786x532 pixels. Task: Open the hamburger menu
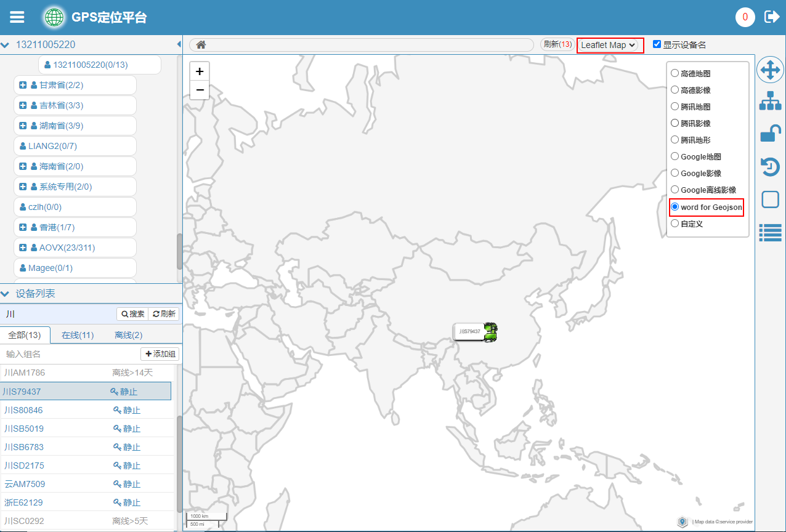tap(17, 17)
